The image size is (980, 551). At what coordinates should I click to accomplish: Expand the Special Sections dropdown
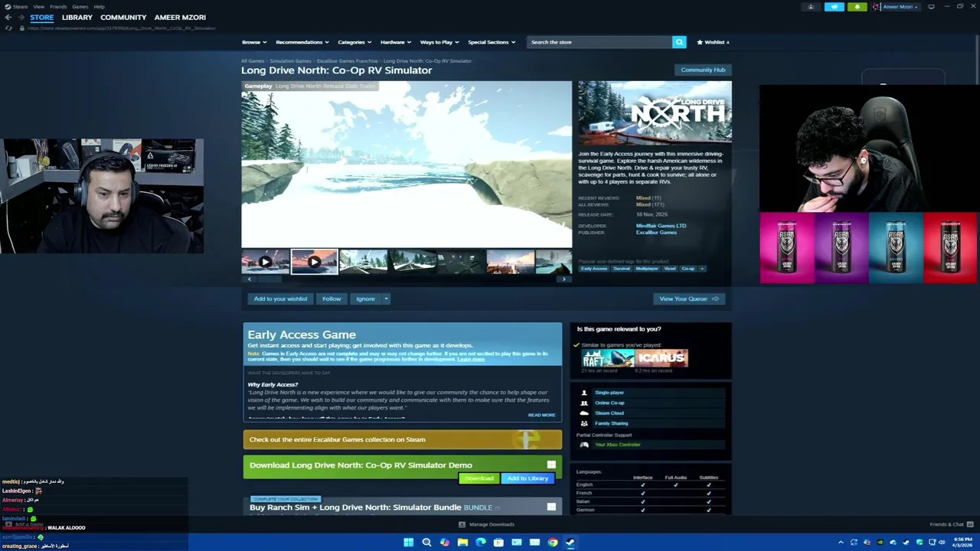point(492,42)
